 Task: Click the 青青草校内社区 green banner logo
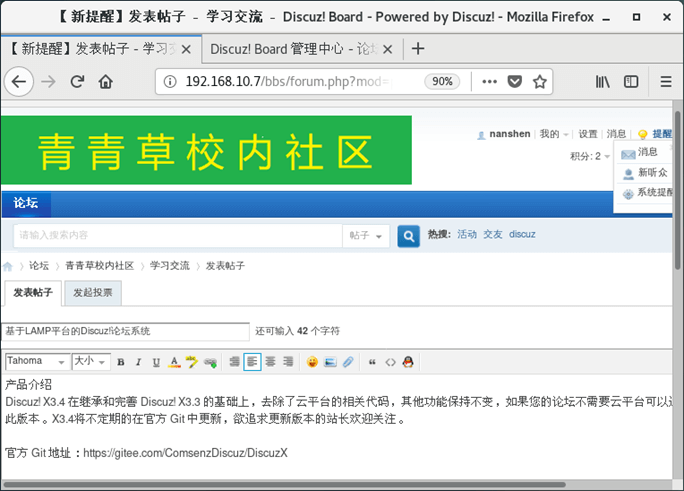[206, 150]
